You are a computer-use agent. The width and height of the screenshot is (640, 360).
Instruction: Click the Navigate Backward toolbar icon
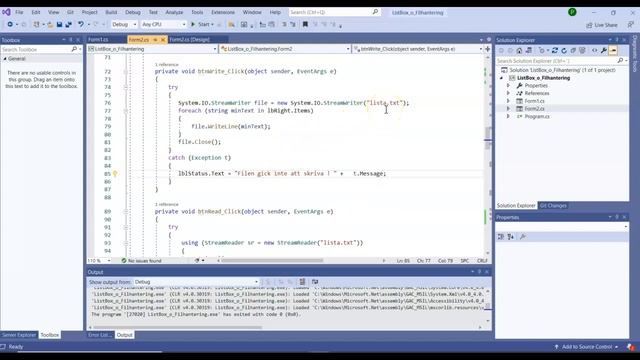(10, 24)
